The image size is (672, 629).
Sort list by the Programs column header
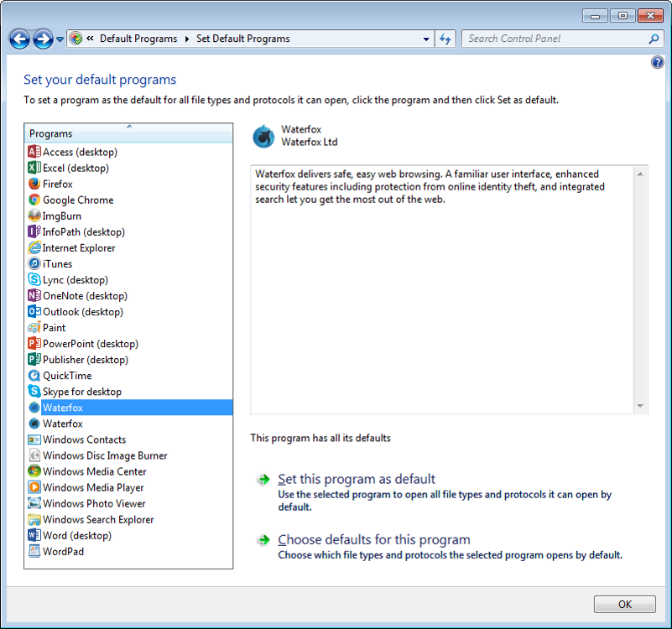[x=128, y=133]
